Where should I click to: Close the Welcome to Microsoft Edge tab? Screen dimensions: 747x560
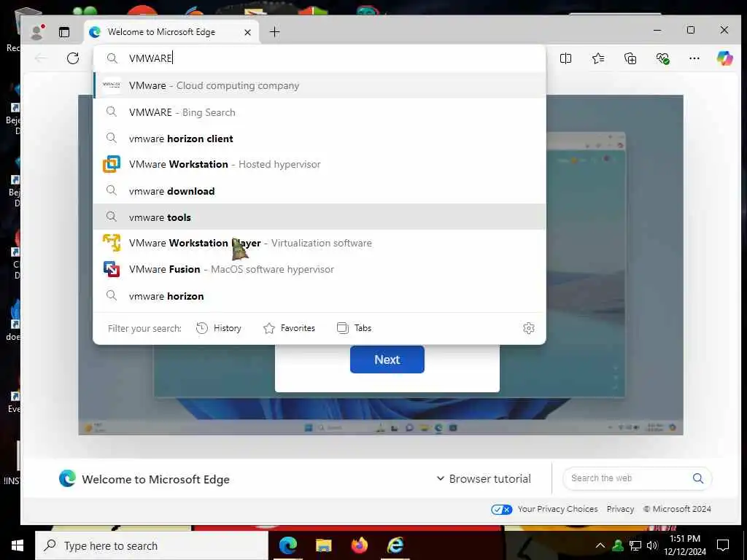[x=247, y=32]
